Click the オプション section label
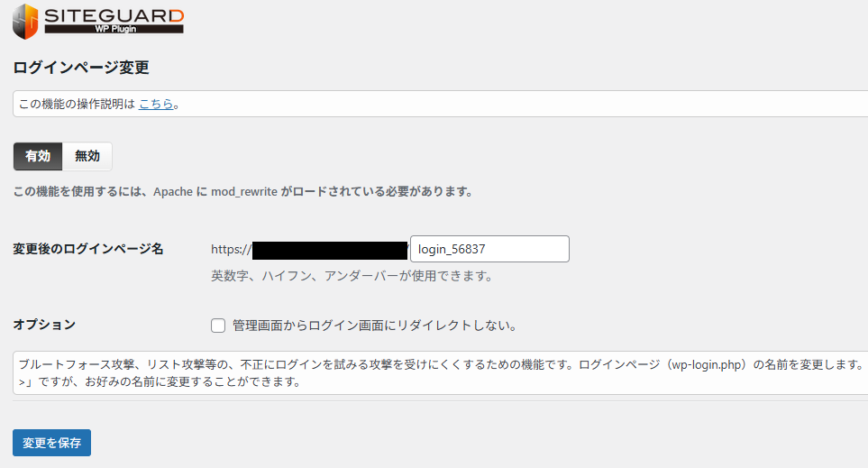This screenshot has height=468, width=868. [x=44, y=325]
